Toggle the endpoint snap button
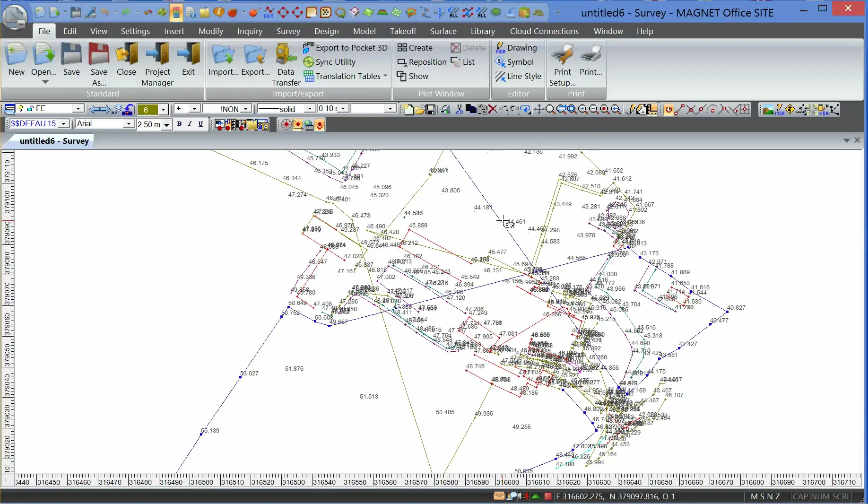This screenshot has width=868, height=504. click(679, 110)
